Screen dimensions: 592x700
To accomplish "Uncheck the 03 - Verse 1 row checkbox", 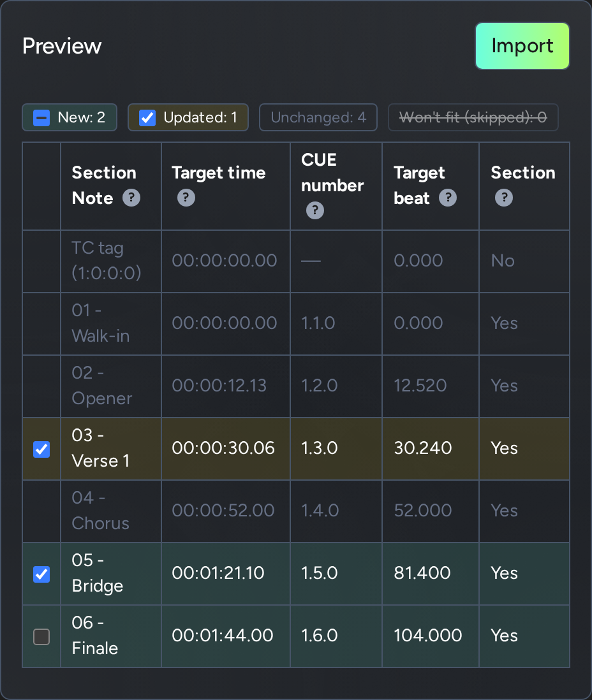I will click(x=41, y=449).
